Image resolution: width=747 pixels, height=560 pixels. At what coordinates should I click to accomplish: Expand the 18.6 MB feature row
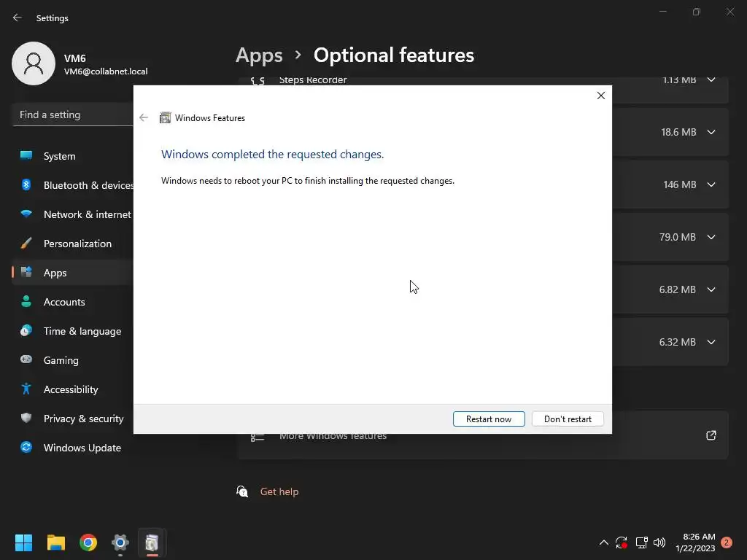point(711,132)
